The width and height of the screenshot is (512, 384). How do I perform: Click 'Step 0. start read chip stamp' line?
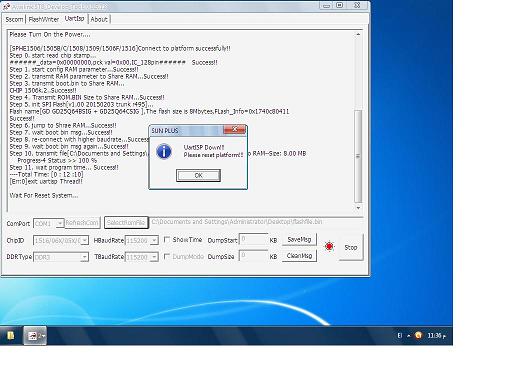pyautogui.click(x=53, y=55)
